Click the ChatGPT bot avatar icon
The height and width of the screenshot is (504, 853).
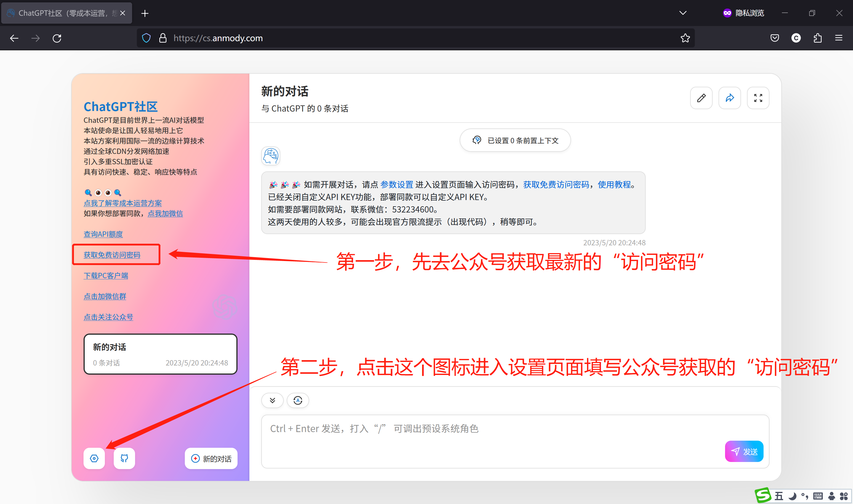270,156
